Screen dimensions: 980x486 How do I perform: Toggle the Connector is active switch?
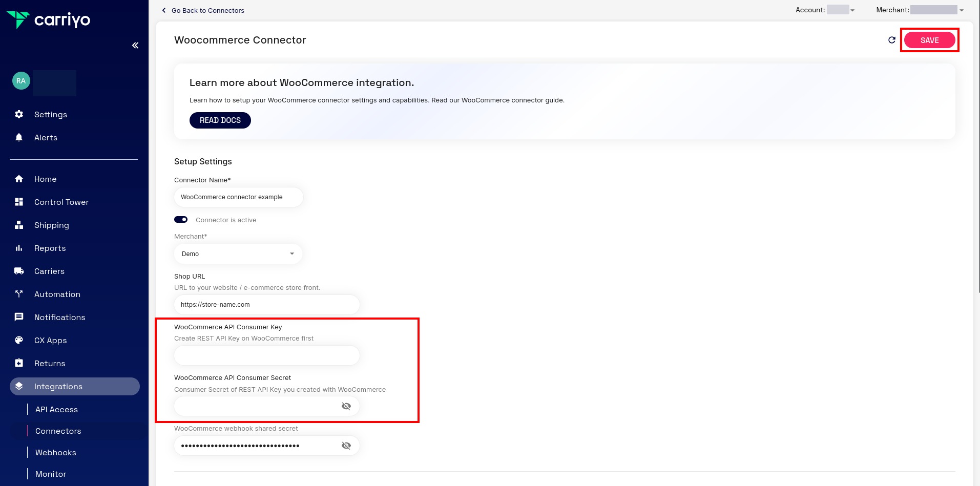click(x=181, y=220)
